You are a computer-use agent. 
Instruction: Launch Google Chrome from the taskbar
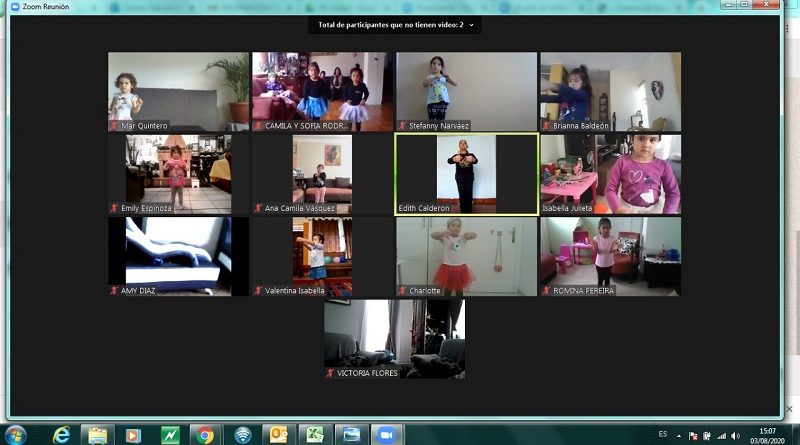tap(205, 435)
